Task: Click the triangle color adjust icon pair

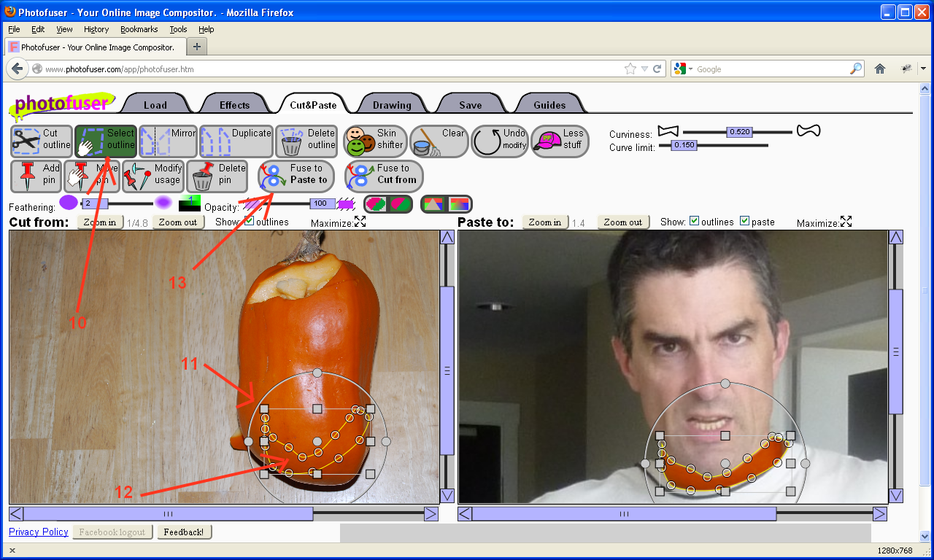Action: [447, 204]
